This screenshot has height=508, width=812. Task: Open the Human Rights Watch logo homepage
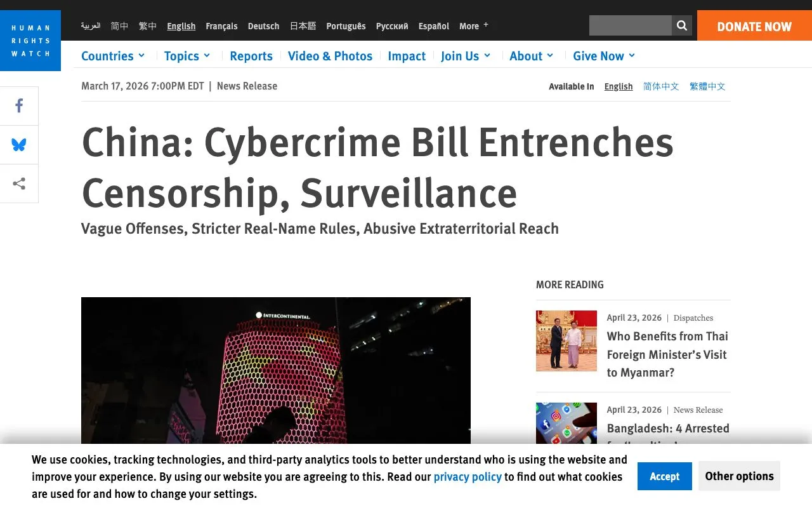30,41
